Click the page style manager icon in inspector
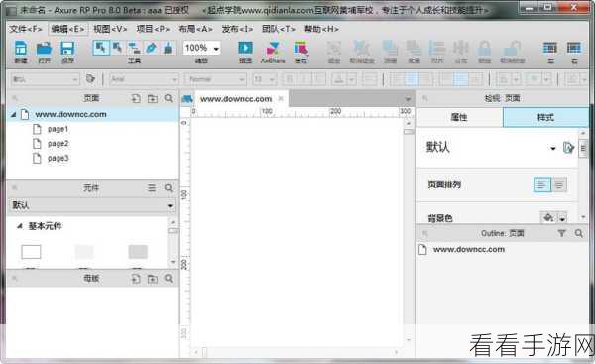595x364 pixels. [x=568, y=147]
